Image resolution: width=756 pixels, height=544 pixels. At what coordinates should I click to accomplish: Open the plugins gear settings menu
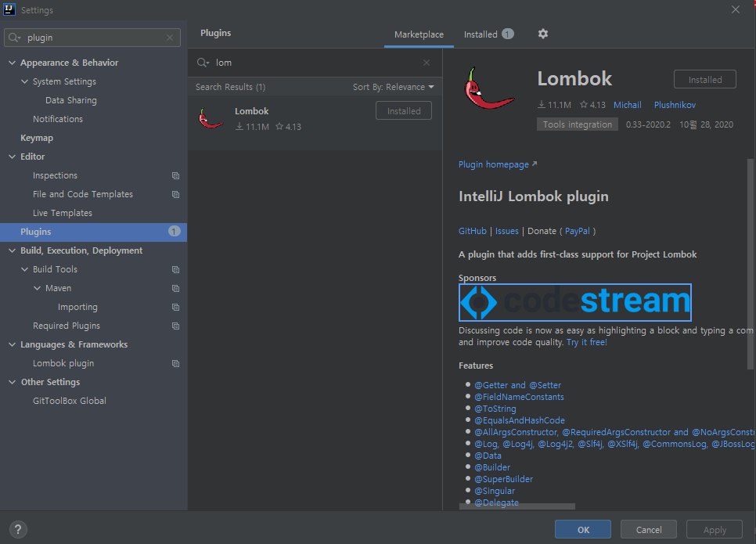tap(543, 34)
